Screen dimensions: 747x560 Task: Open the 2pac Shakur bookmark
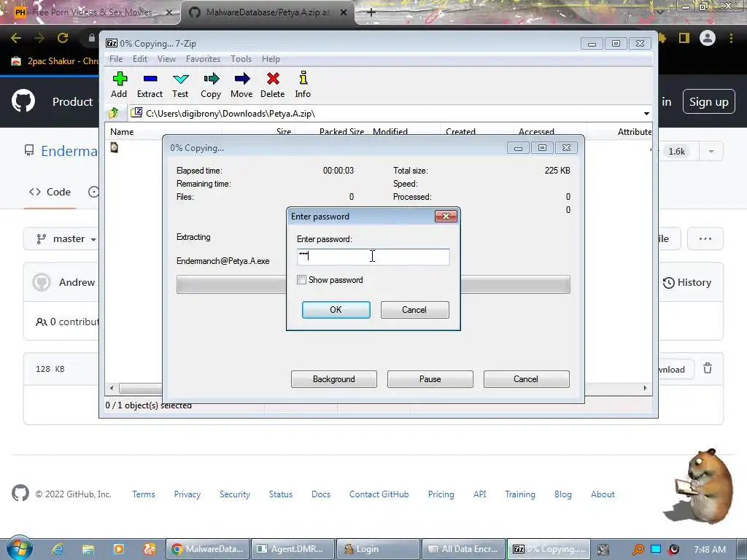pyautogui.click(x=55, y=61)
